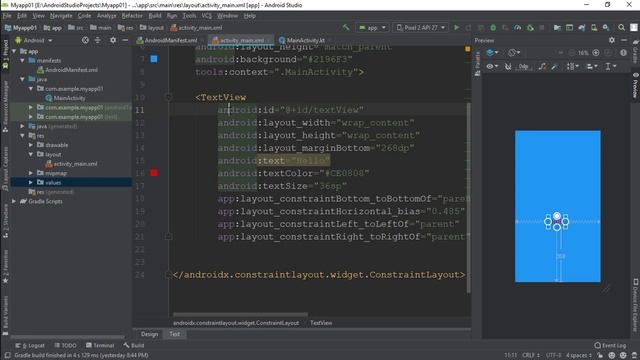Open the app run configuration dropdown
The image size is (640, 360).
372,28
